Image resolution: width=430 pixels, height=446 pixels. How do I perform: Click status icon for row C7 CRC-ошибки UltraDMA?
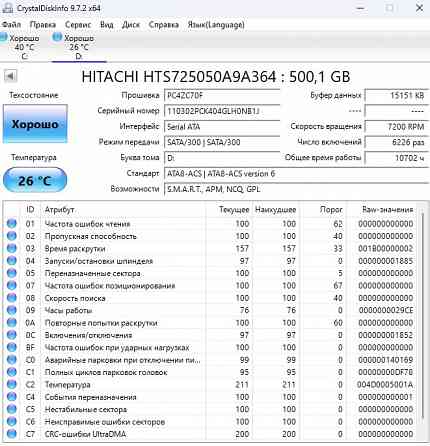point(12,434)
